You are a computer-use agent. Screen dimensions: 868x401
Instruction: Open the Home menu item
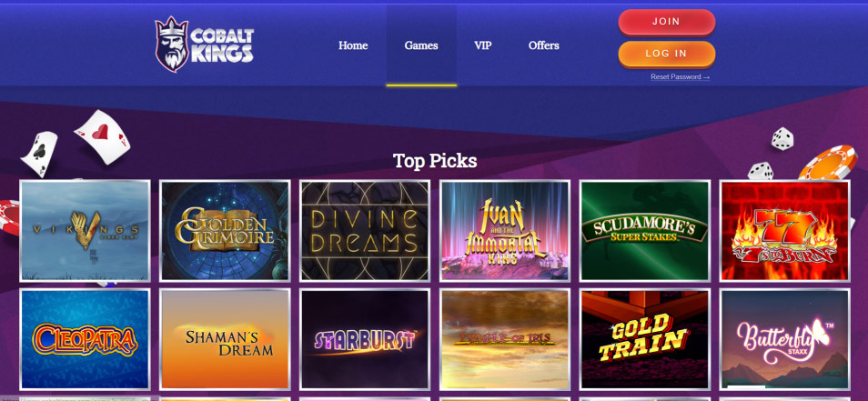tap(353, 45)
